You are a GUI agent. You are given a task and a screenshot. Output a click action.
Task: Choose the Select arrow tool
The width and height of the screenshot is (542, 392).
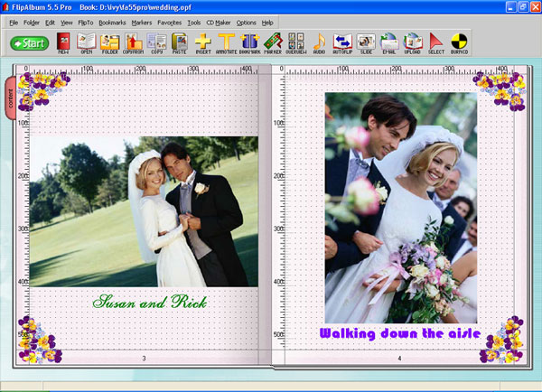click(436, 43)
